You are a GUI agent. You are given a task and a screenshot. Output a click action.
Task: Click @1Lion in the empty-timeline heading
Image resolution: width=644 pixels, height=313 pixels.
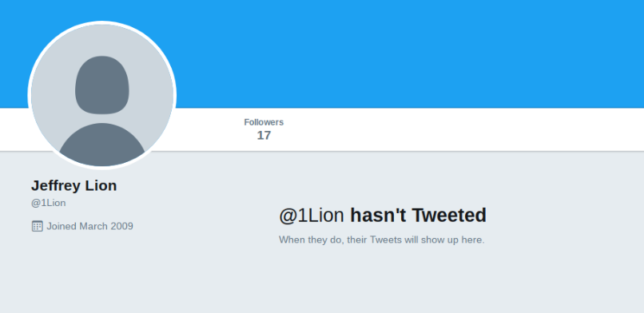tap(312, 216)
